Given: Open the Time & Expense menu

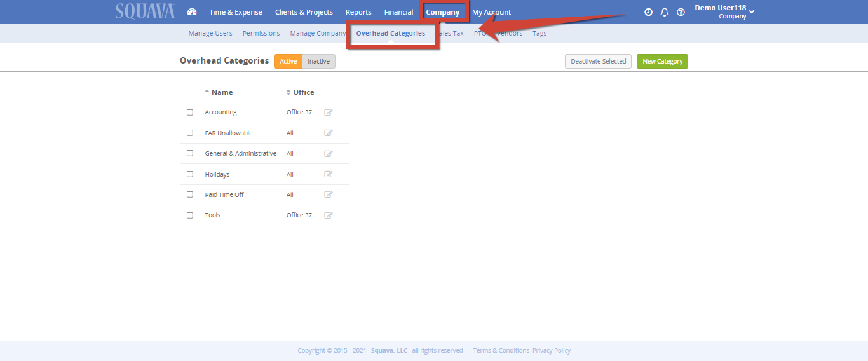Looking at the screenshot, I should [236, 12].
